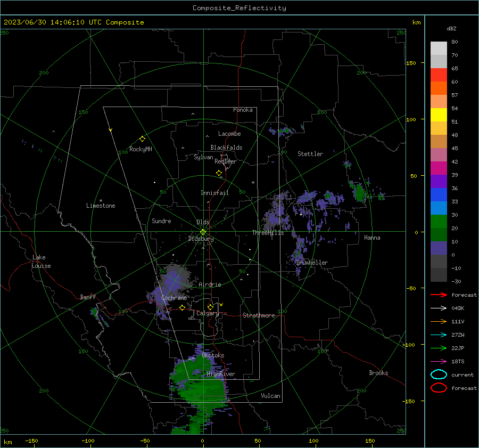Click the yellow 54 dBZ color swatch
The height and width of the screenshot is (448, 479).
coord(439,115)
